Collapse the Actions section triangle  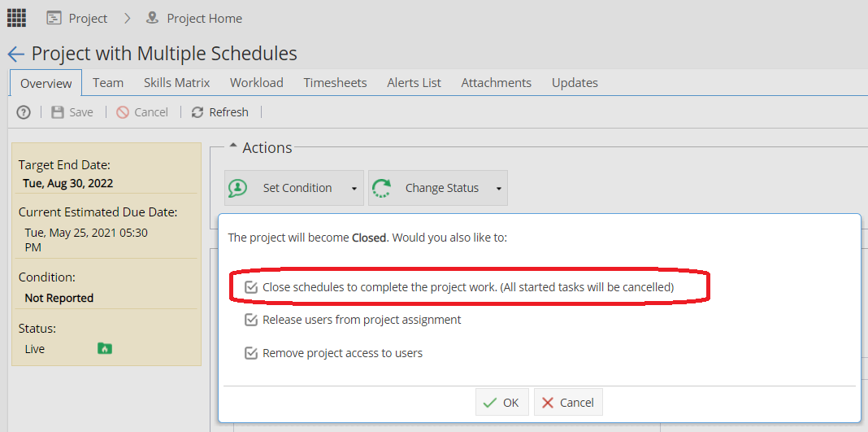233,146
